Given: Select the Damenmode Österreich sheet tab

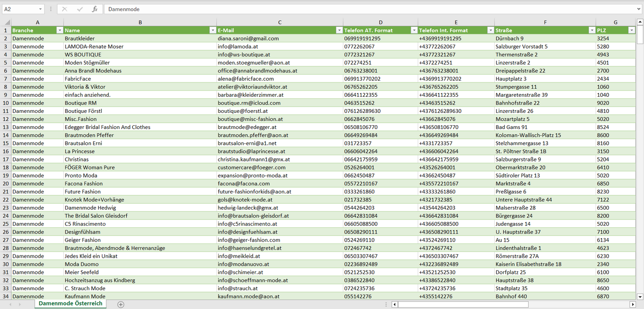Looking at the screenshot, I should [70, 304].
